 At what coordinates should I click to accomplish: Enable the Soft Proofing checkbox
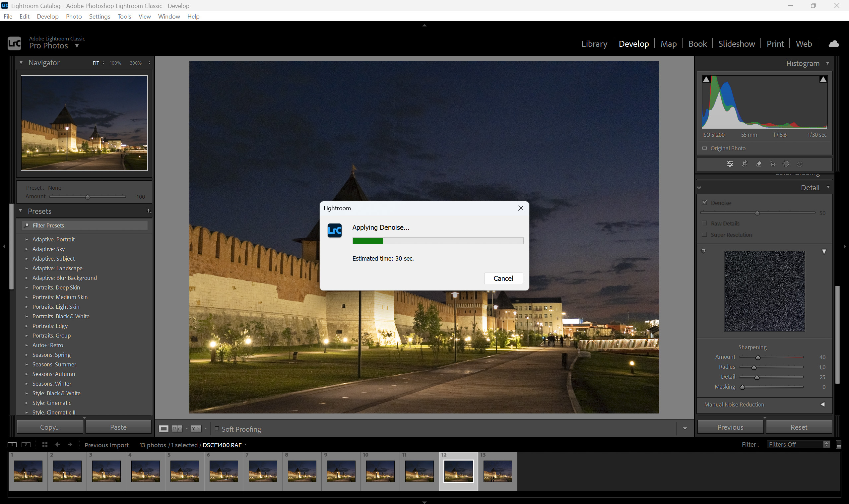coord(217,429)
